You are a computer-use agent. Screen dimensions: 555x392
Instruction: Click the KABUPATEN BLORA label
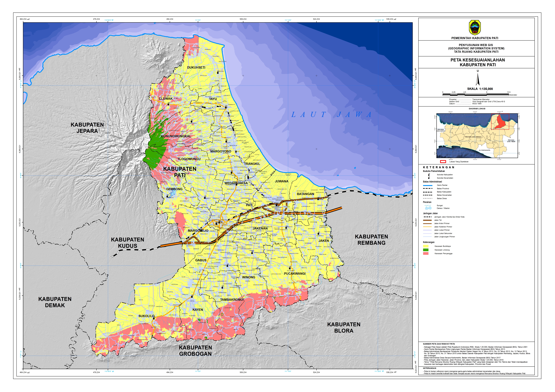pyautogui.click(x=344, y=328)
